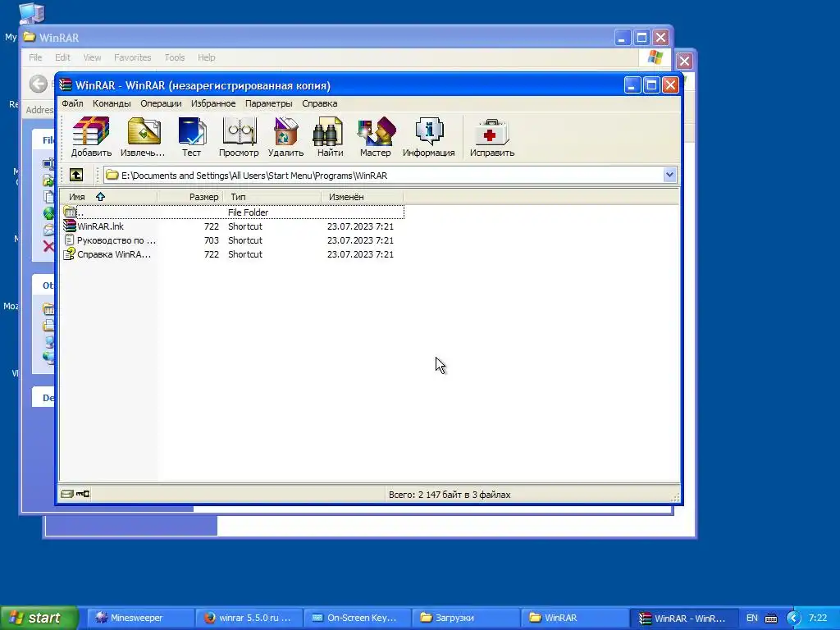Open the Просмотр (View) tool
This screenshot has width=840, height=630.
click(239, 137)
